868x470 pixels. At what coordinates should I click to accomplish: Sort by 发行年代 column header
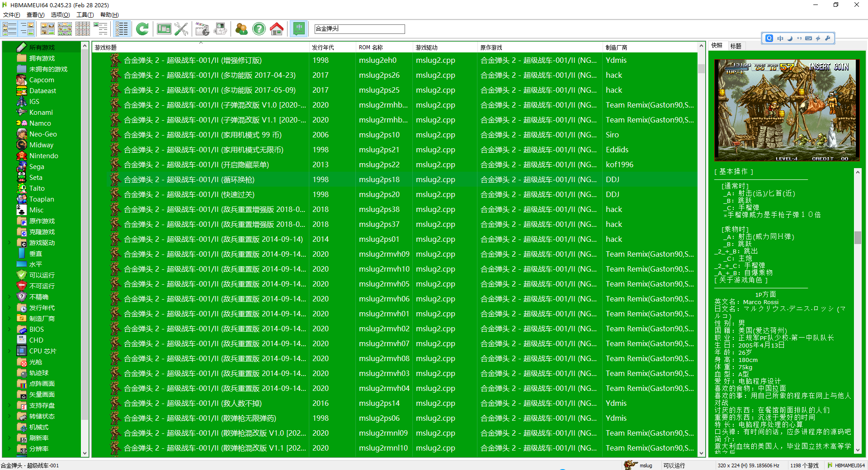tap(332, 47)
